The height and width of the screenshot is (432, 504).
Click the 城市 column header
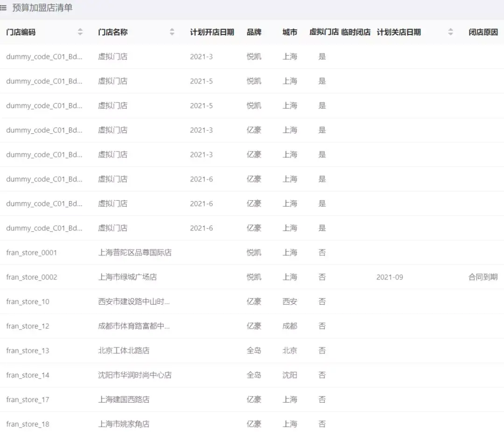[x=290, y=32]
